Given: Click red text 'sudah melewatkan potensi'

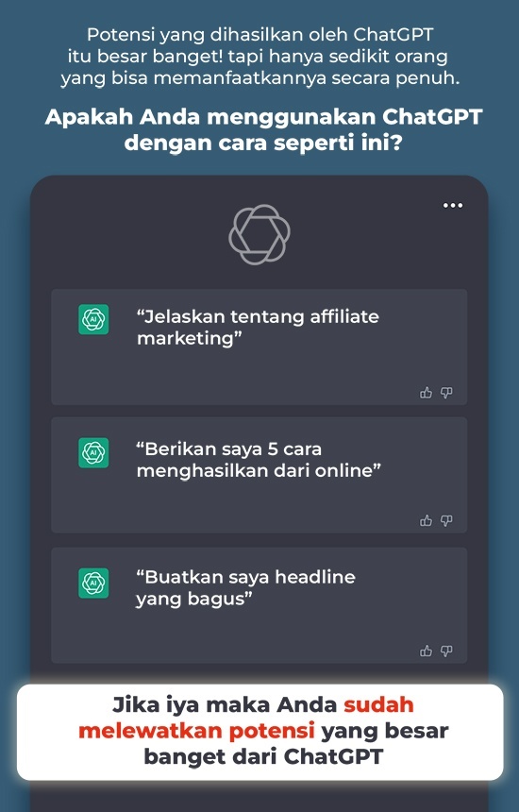Looking at the screenshot, I should click(x=247, y=718).
